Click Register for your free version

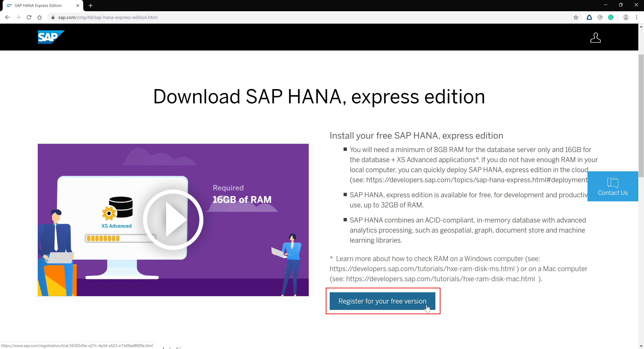pos(382,301)
